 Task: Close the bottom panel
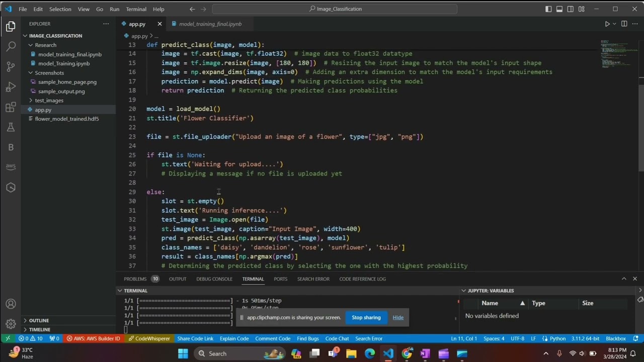tap(635, 279)
